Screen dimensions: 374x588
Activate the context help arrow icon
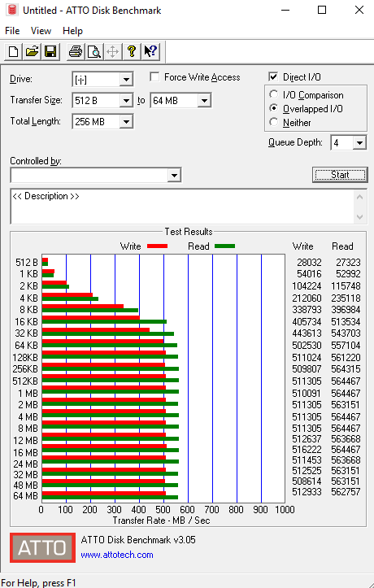(150, 51)
